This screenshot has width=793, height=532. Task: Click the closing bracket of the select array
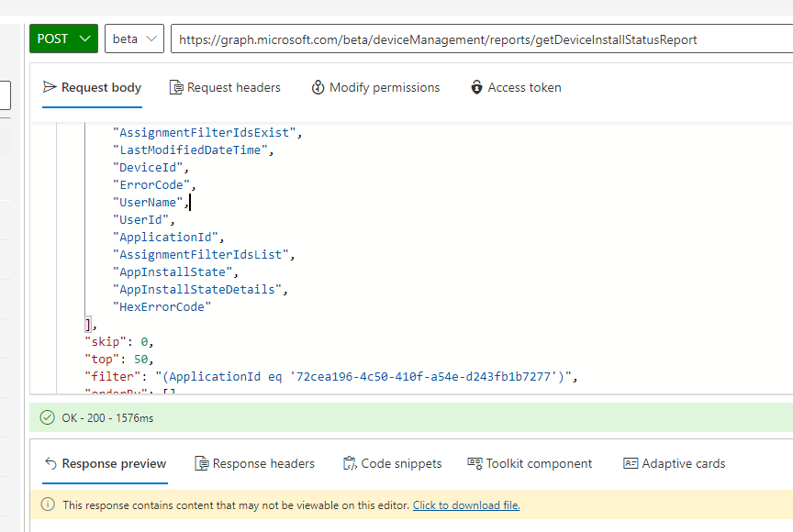tap(88, 325)
